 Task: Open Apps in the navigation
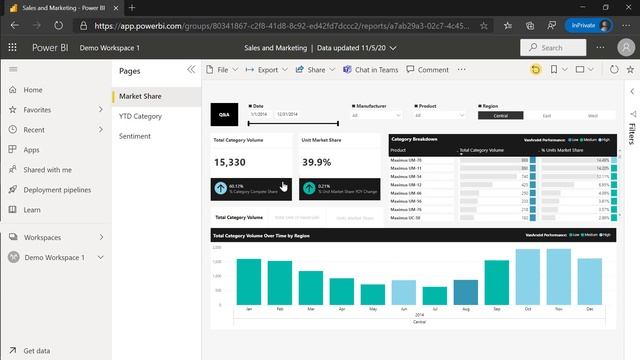31,150
